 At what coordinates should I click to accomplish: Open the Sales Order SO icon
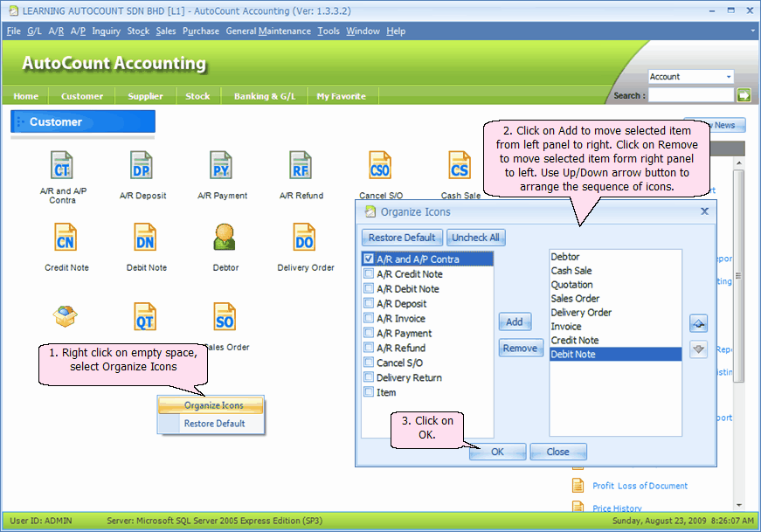tap(225, 316)
